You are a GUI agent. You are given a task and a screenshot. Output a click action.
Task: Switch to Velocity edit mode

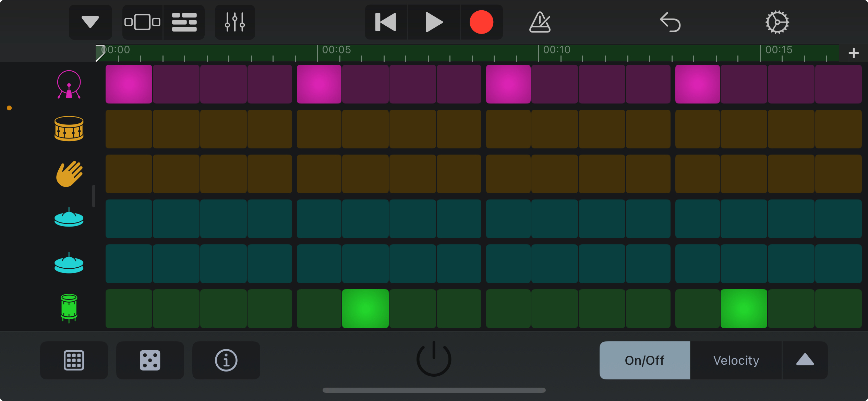[x=736, y=360]
